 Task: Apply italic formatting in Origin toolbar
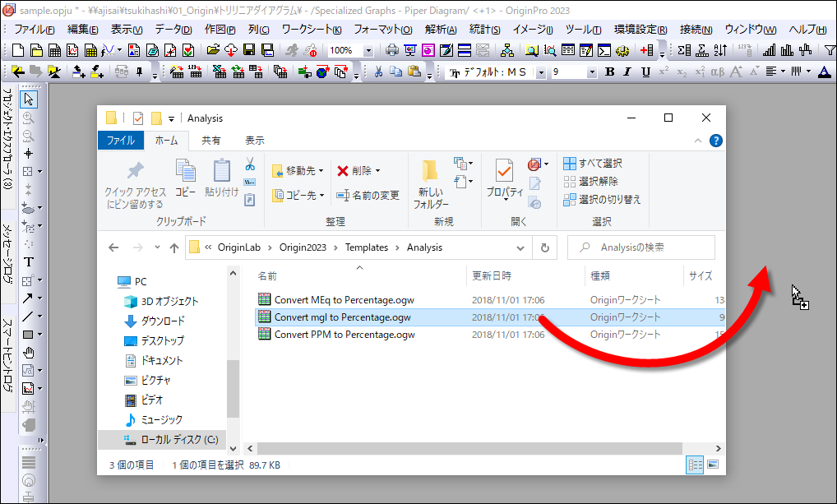pyautogui.click(x=627, y=72)
